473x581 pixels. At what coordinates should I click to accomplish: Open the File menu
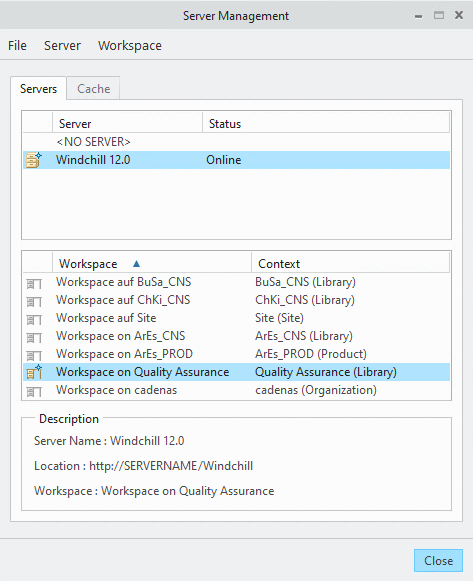click(17, 46)
